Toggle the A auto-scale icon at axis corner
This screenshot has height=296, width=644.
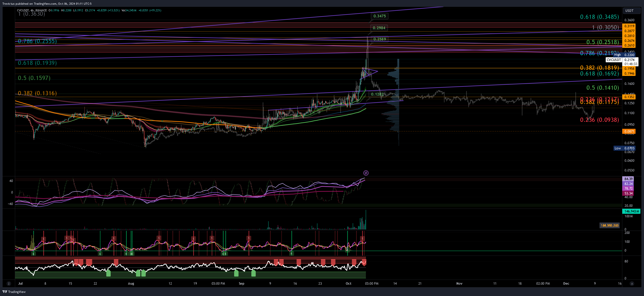(632, 284)
